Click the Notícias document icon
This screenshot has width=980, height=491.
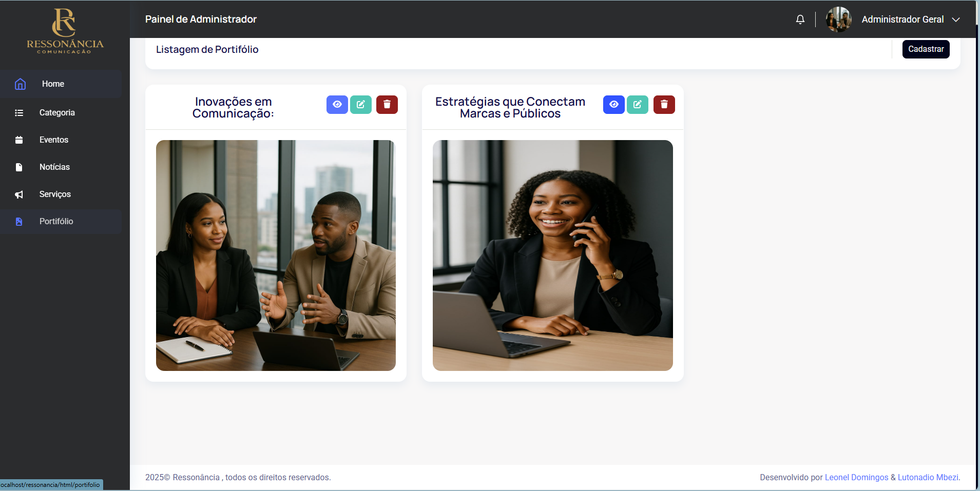[x=19, y=167]
